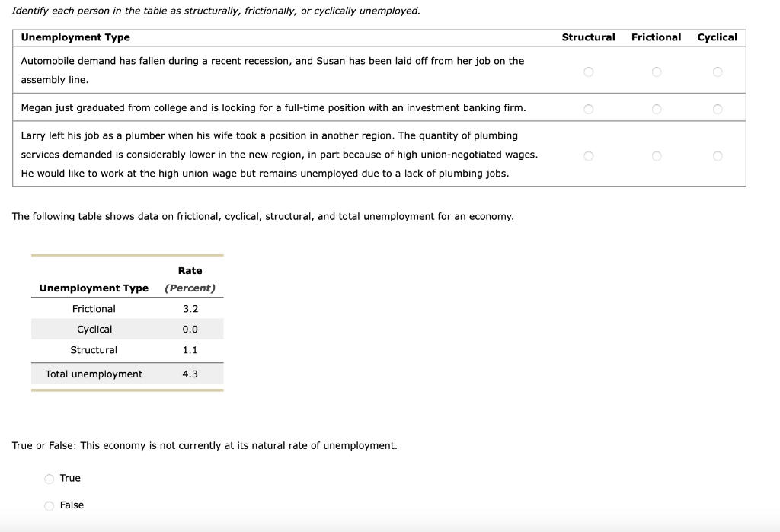Click the Cyclical column header

click(x=718, y=37)
